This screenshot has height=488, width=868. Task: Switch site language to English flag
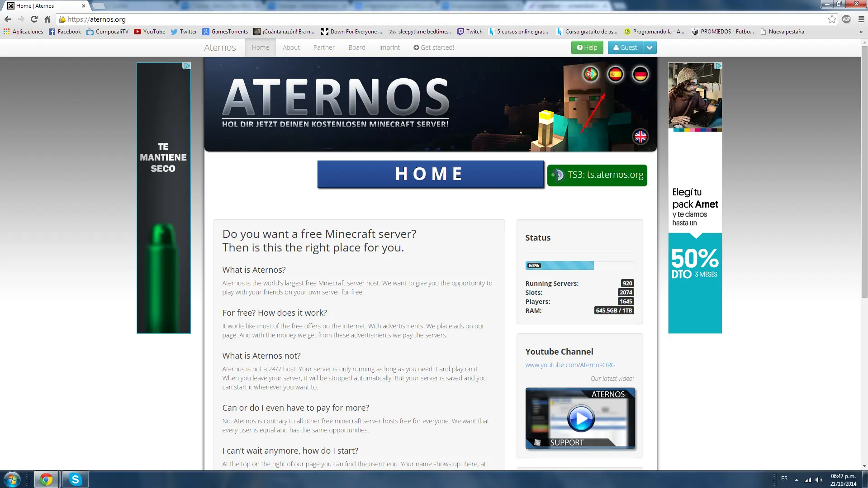tap(640, 137)
